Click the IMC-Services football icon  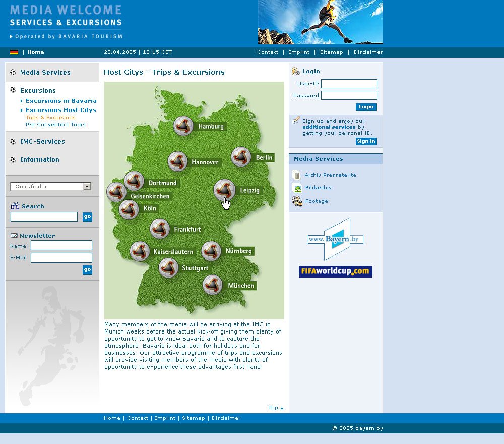[x=12, y=142]
